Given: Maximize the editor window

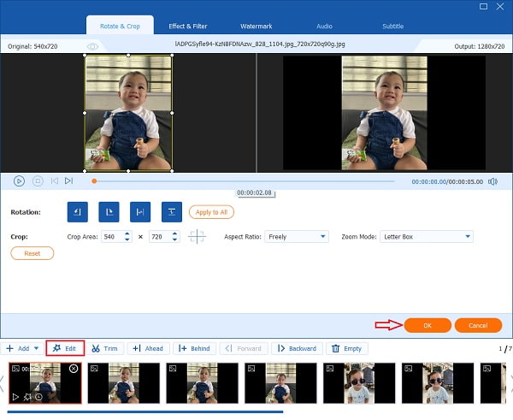Looking at the screenshot, I should (483, 7).
